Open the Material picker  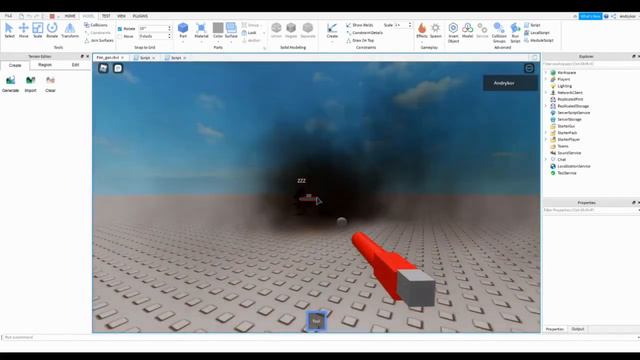tap(201, 30)
